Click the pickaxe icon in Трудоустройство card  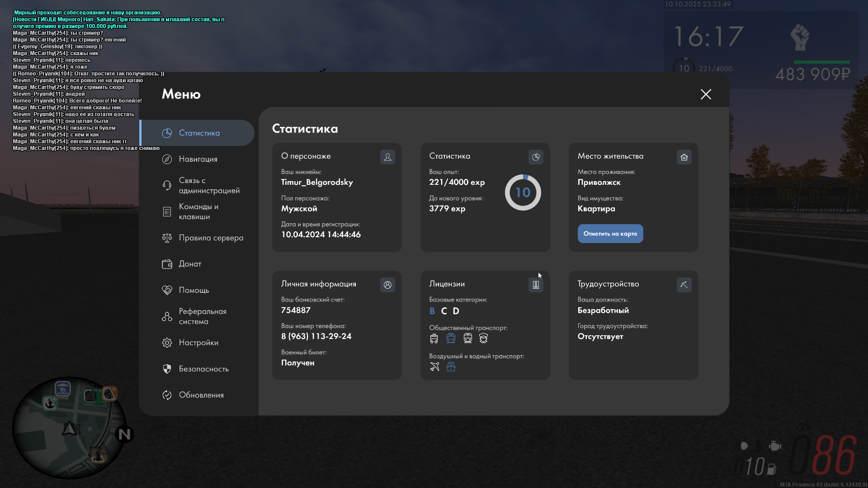click(684, 285)
